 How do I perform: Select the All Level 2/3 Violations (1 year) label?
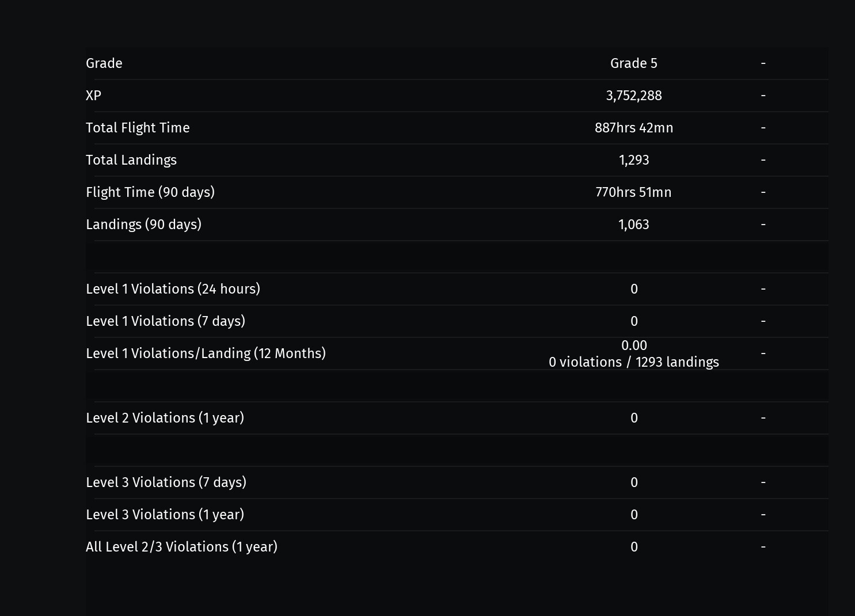click(x=181, y=547)
